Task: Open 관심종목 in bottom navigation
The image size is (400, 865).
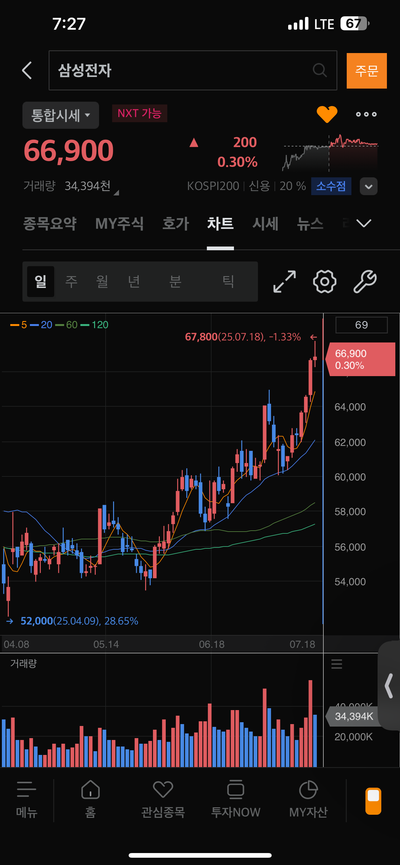Action: click(163, 799)
